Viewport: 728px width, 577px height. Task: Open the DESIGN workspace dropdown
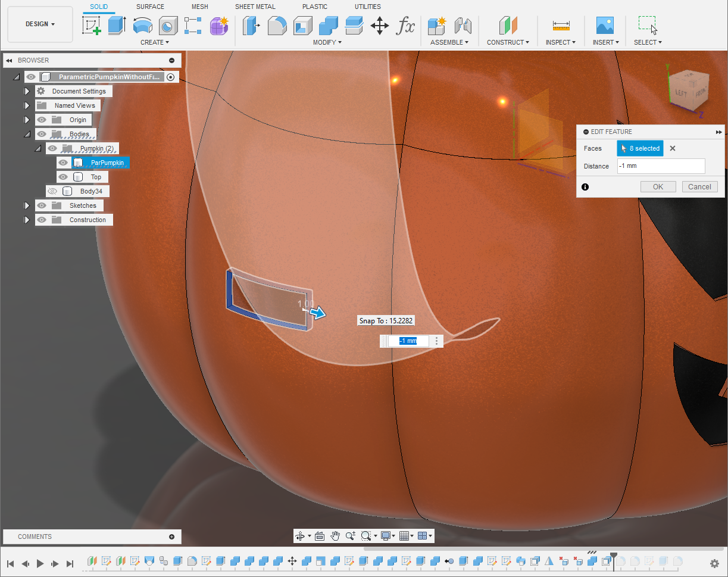(x=40, y=24)
